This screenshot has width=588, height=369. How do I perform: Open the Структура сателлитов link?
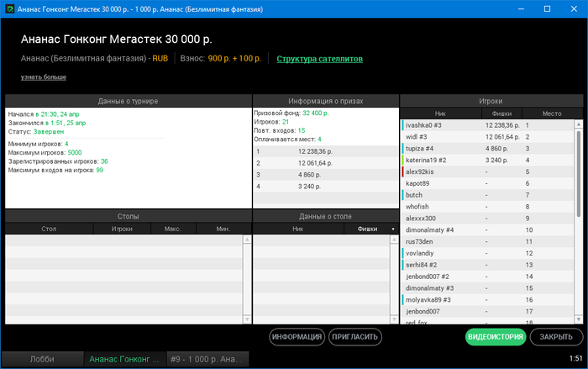pyautogui.click(x=319, y=59)
